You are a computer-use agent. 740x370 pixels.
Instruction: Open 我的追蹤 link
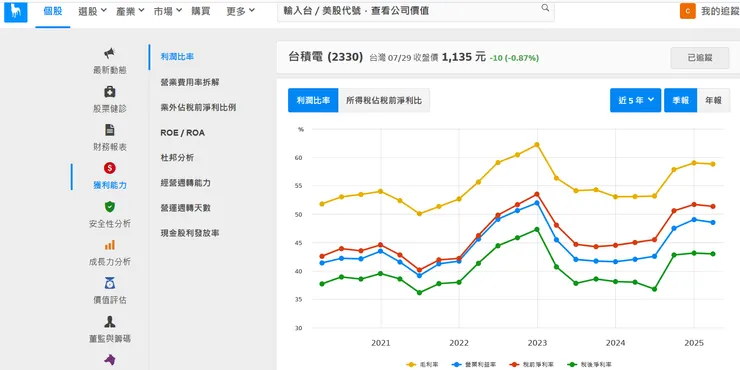tap(720, 11)
